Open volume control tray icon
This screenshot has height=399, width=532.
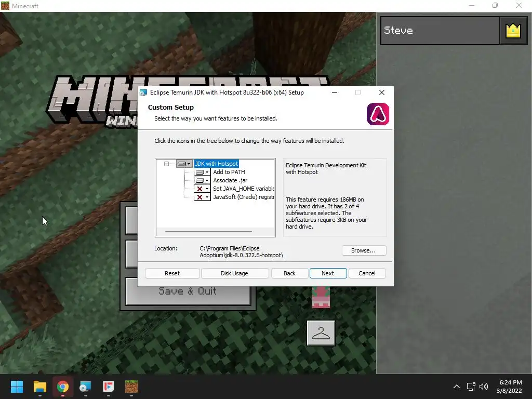484,387
